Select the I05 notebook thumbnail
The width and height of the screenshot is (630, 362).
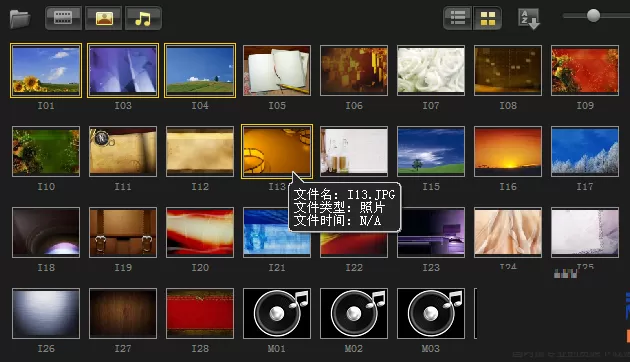coord(277,70)
